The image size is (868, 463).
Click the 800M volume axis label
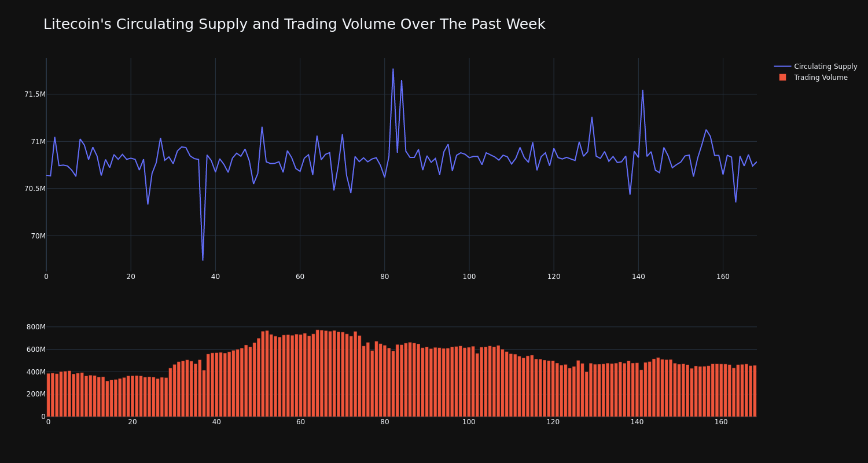coord(36,327)
